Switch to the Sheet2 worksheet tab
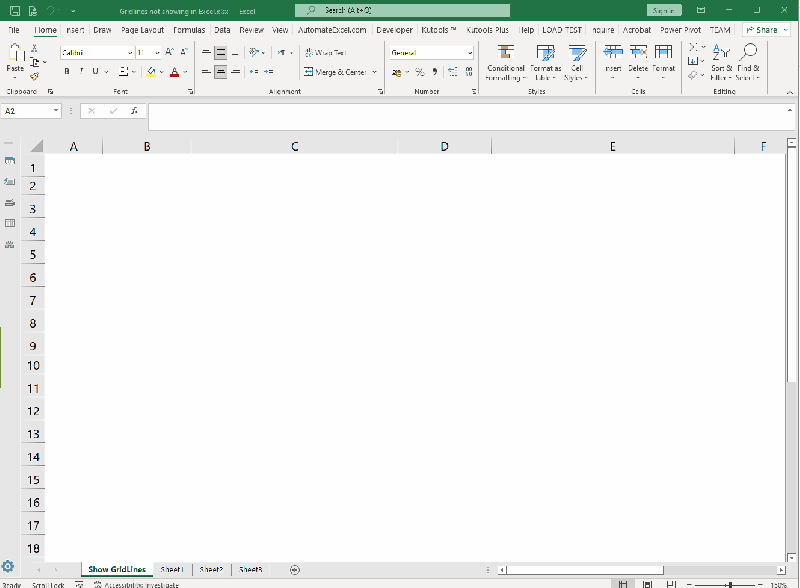Viewport: 800px width, 588px height. pyautogui.click(x=211, y=569)
